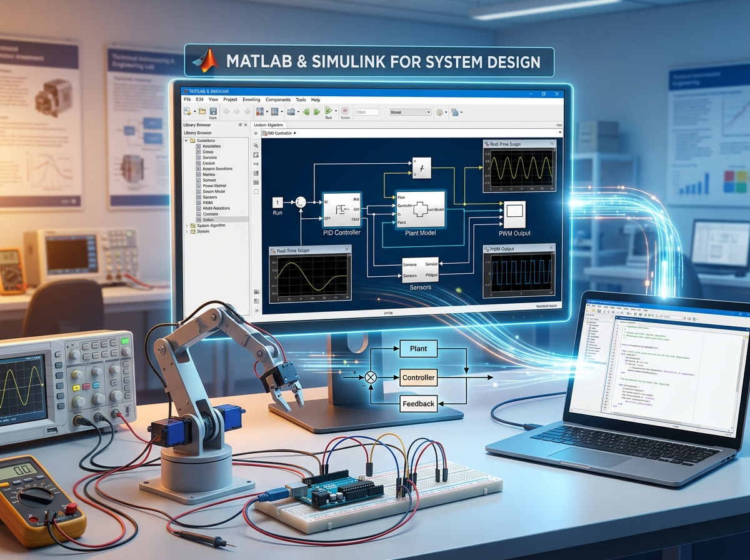
Task: Click the fit-to-view icon in canvas palette
Action: 256,154
